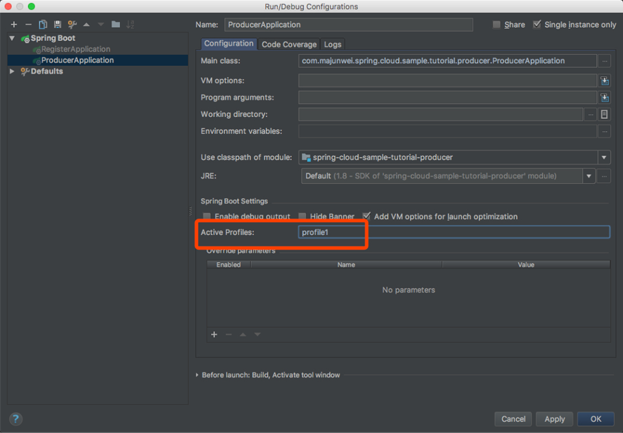Open the classpath module dropdown
Viewport: 623px width, 433px height.
click(604, 157)
